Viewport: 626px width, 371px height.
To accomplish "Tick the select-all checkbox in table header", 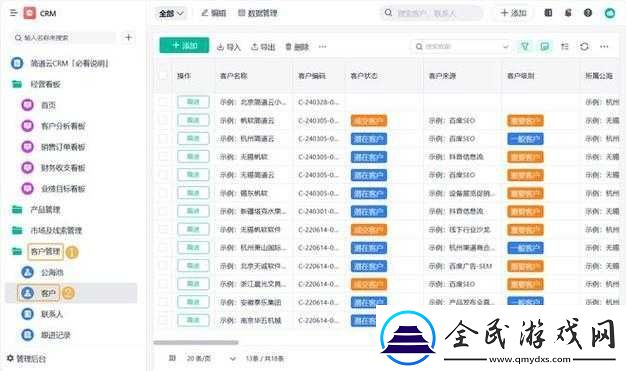I will [x=163, y=75].
